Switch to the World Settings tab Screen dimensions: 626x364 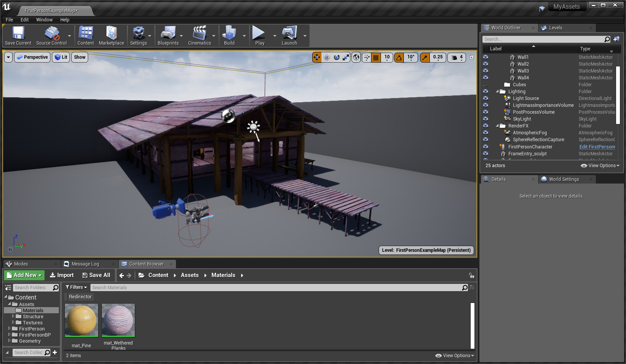563,179
